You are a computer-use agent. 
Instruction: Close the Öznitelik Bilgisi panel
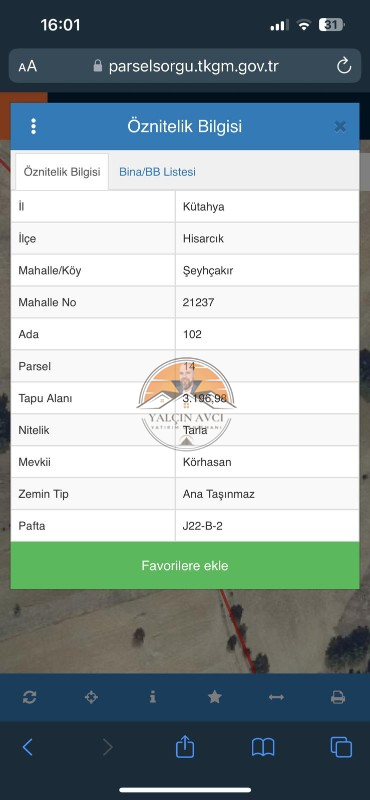coord(340,127)
